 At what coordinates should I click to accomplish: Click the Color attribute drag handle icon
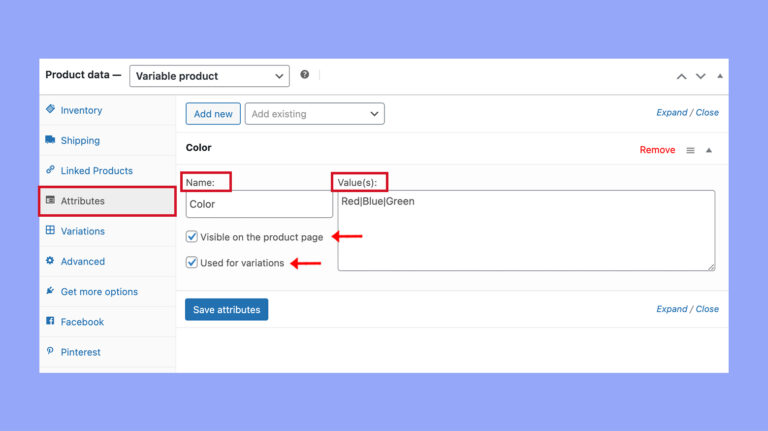point(690,150)
